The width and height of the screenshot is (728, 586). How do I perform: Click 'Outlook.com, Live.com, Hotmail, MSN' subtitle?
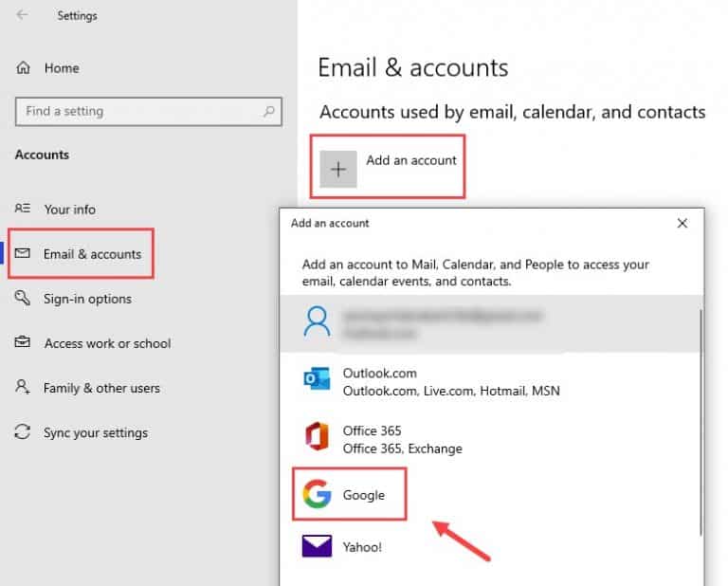click(x=451, y=391)
